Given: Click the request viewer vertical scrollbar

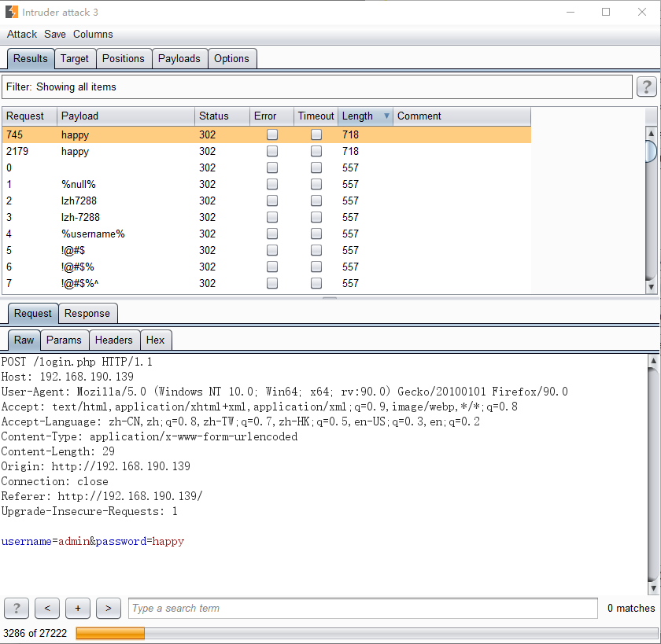Looking at the screenshot, I should 653,475.
